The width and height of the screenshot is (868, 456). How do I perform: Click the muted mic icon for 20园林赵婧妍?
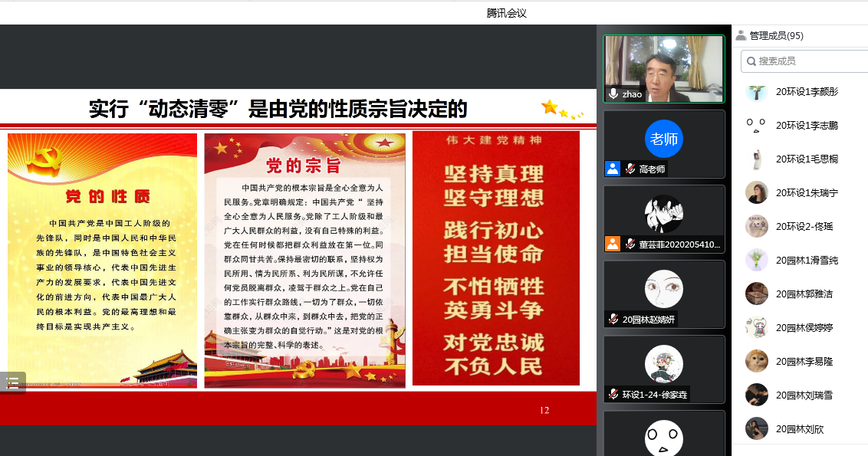click(613, 319)
